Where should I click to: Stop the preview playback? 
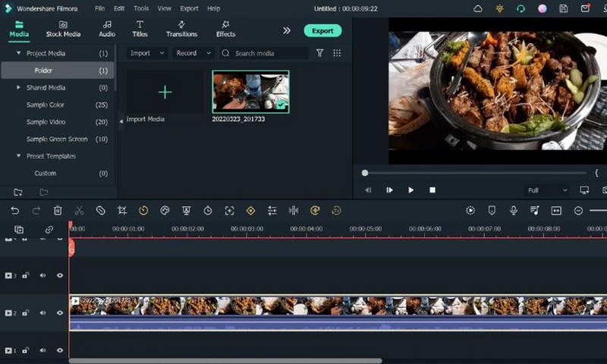[432, 190]
